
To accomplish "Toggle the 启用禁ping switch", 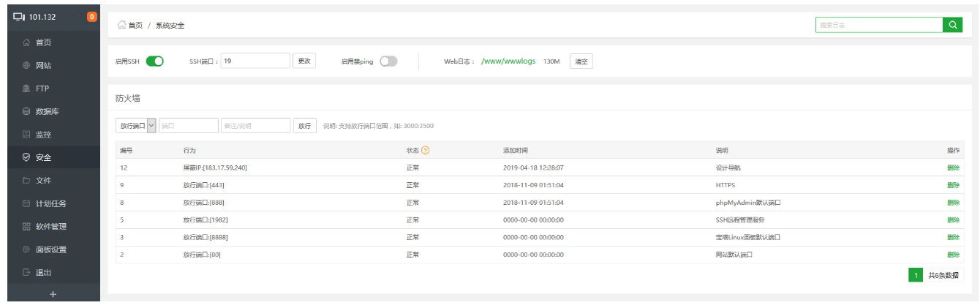I will coord(388,61).
